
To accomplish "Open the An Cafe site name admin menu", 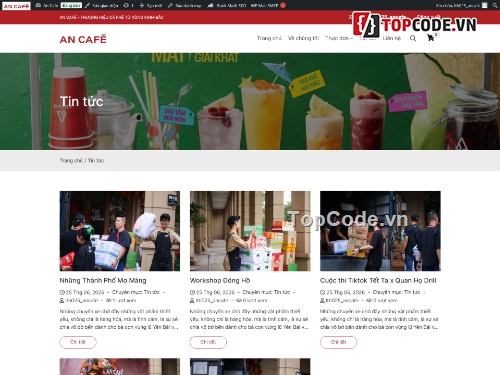I will point(47,5).
